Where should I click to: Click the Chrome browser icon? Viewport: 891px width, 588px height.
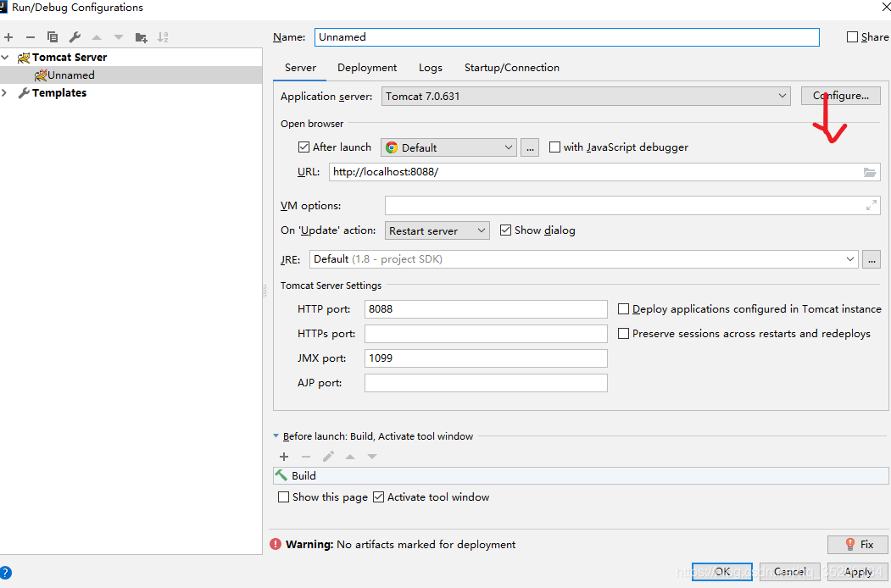click(x=392, y=147)
